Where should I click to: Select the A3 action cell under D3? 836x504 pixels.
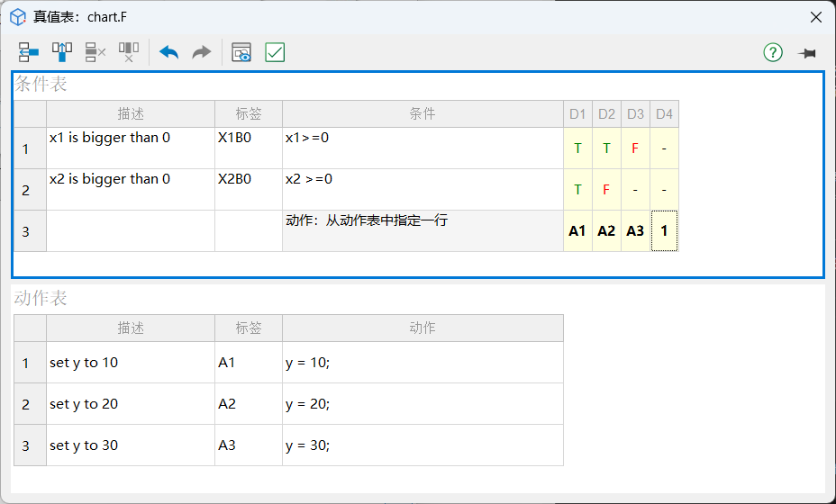point(635,231)
